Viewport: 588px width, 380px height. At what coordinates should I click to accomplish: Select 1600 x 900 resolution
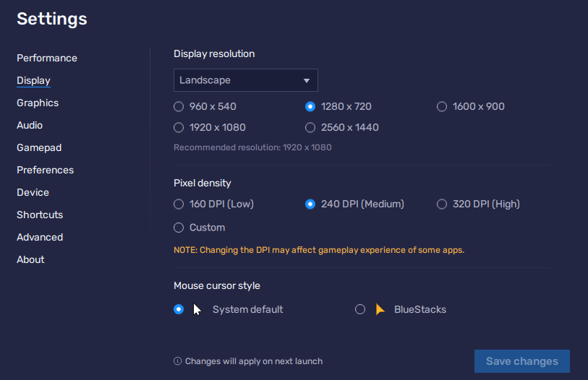pos(442,107)
